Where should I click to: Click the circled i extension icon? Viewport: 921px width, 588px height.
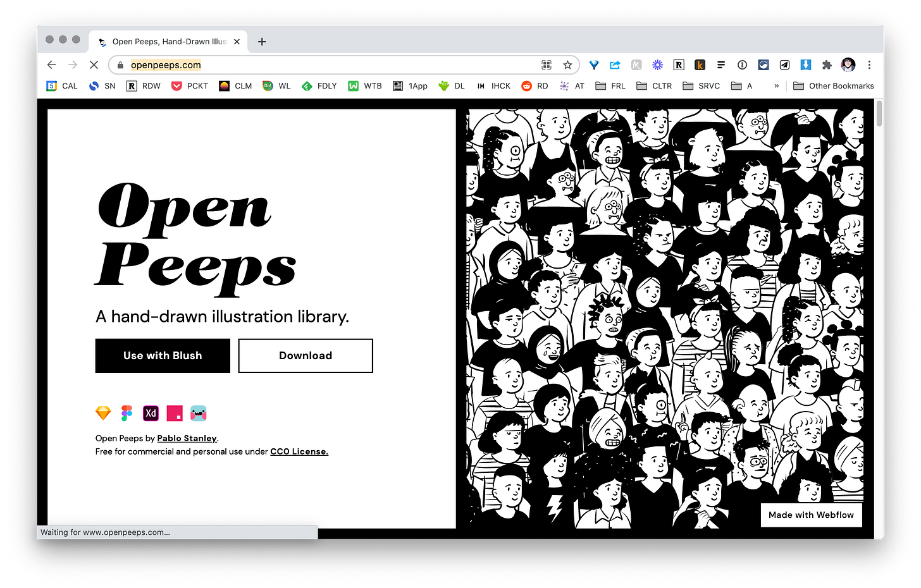(x=742, y=64)
